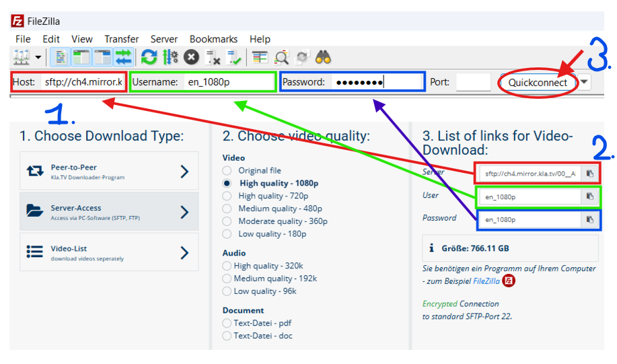Open the Transfer menu
This screenshot has width=617, height=364.
[x=121, y=39]
